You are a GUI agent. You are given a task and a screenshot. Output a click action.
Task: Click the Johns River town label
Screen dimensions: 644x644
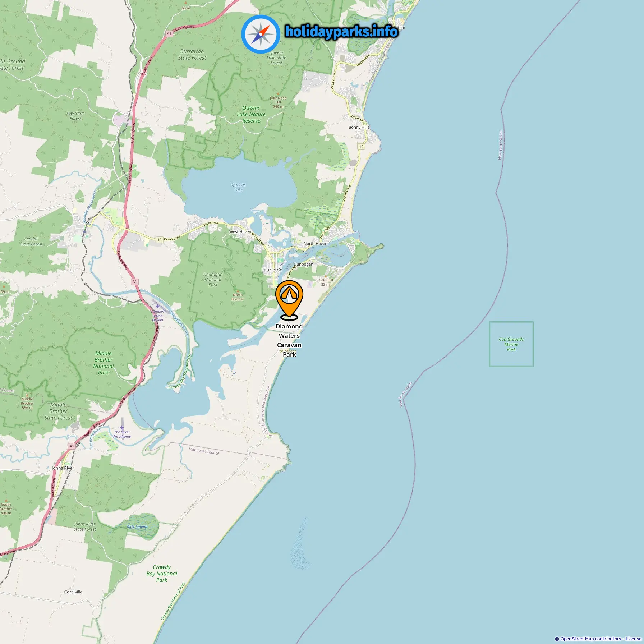point(63,468)
